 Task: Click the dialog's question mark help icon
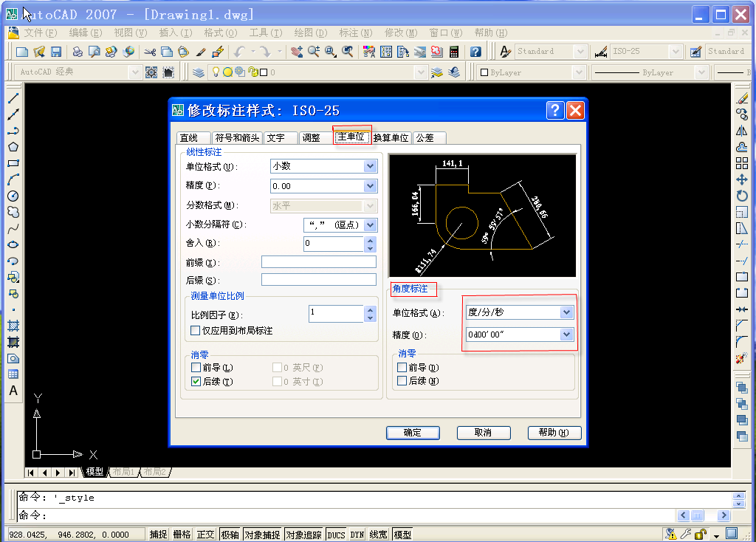pos(555,111)
